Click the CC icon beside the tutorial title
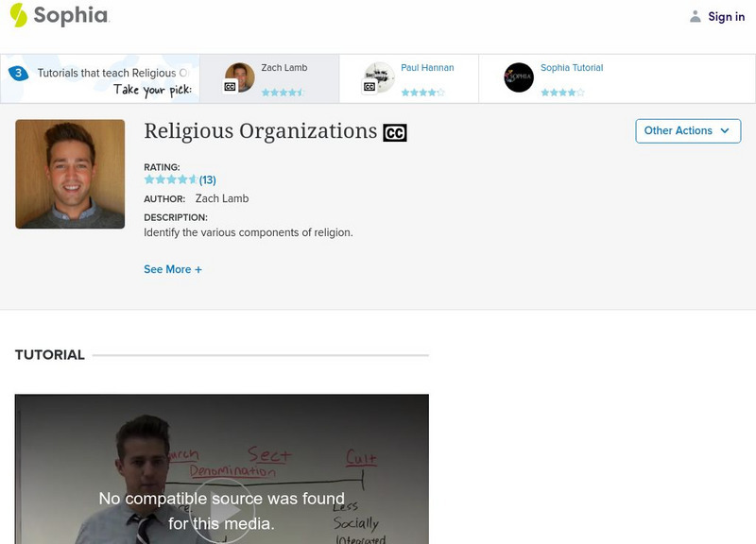Viewport: 756px width, 544px height. [393, 130]
